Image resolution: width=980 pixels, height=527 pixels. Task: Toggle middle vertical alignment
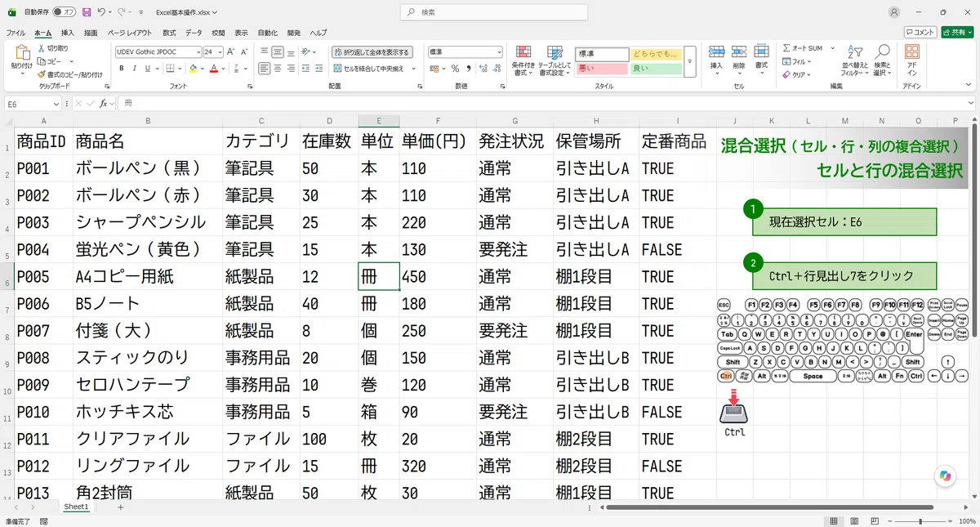[x=278, y=51]
